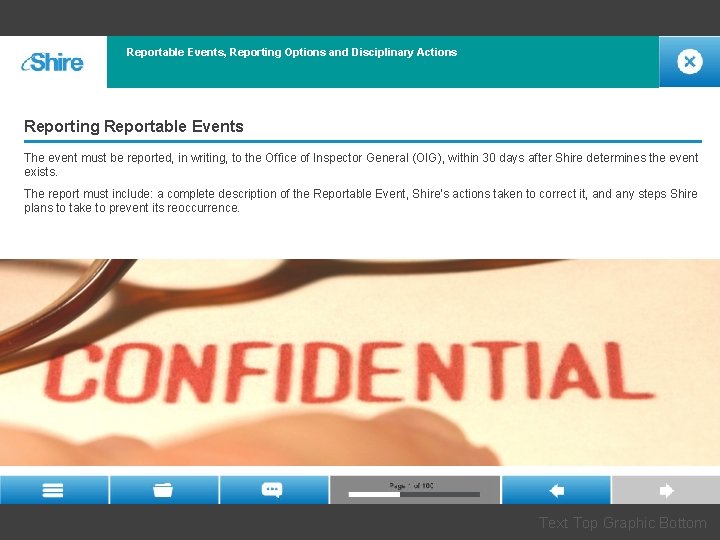Click the page progress bar
The width and height of the screenshot is (720, 540).
pos(414,495)
